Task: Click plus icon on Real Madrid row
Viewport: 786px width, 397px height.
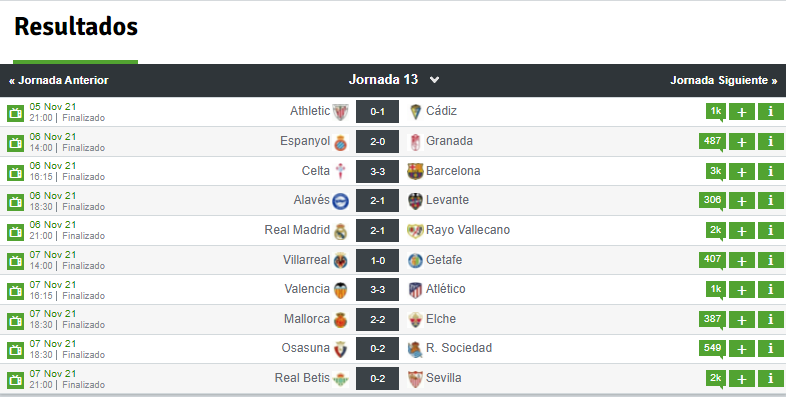Action: pos(742,231)
